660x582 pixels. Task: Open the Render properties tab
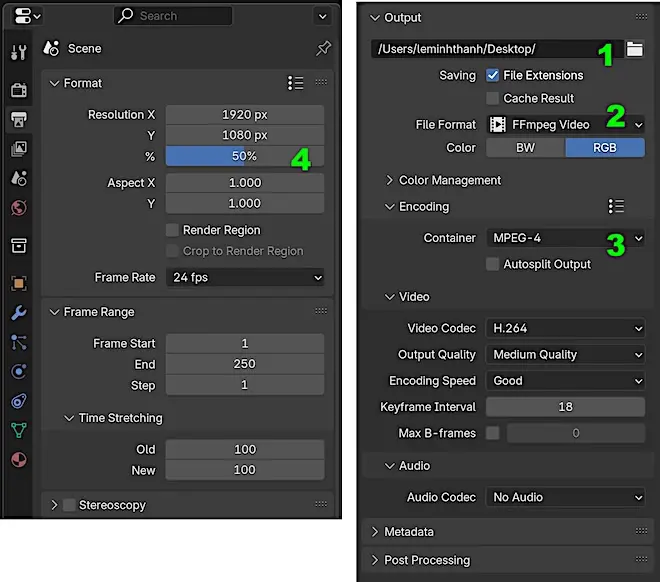pos(19,90)
